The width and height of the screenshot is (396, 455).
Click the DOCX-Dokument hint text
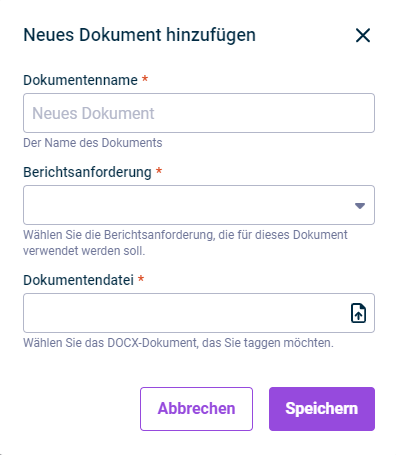[x=178, y=343]
